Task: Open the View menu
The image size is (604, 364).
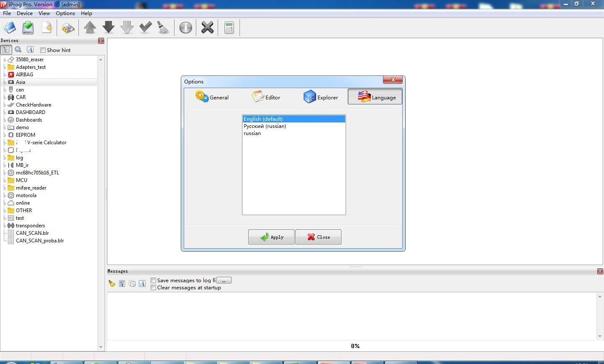Action: (x=44, y=13)
